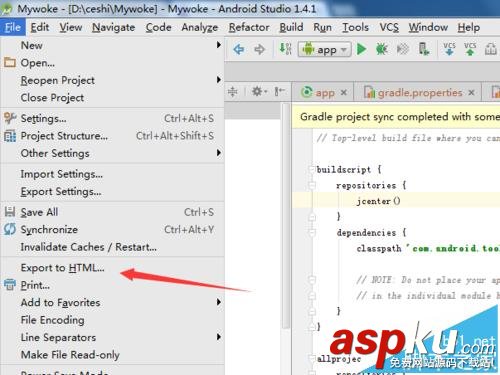Select Invalidate Caches / Restart...
Image resolution: width=500 pixels, height=375 pixels.
pyautogui.click(x=112, y=247)
